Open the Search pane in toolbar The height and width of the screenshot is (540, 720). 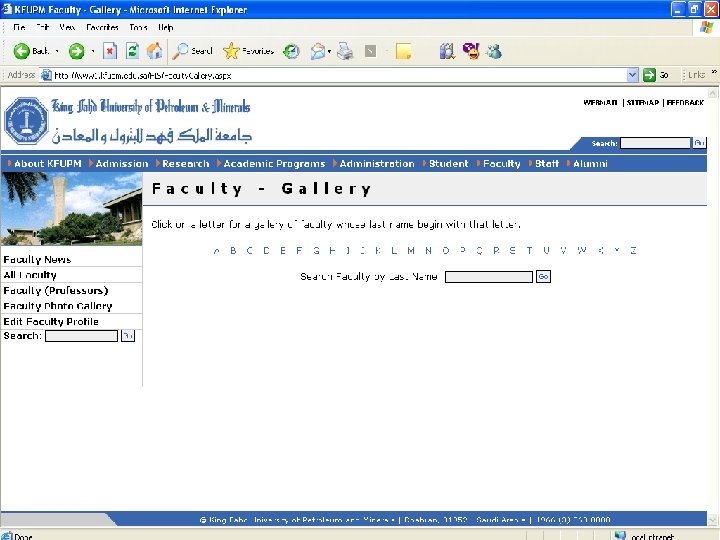tap(192, 51)
